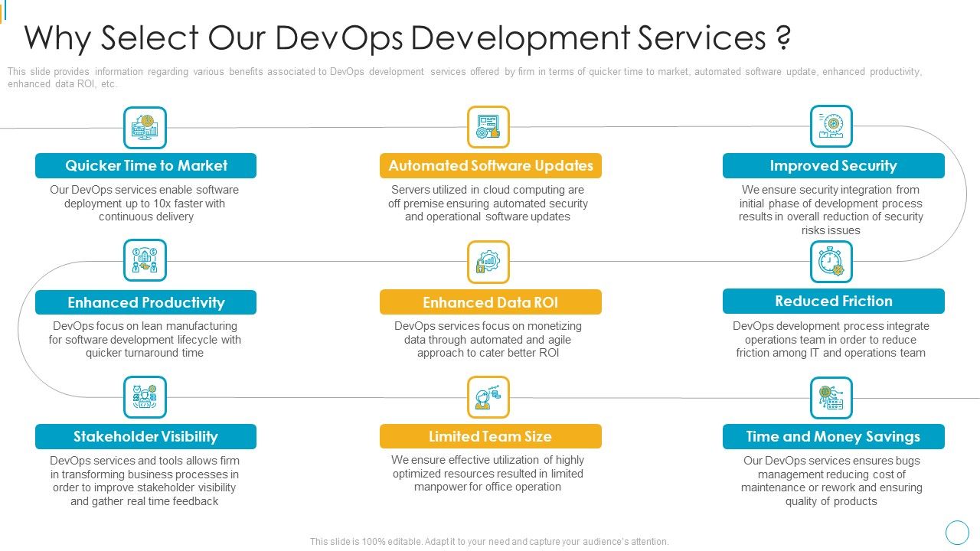Click the Enhanced Productivity people icon

point(145,260)
